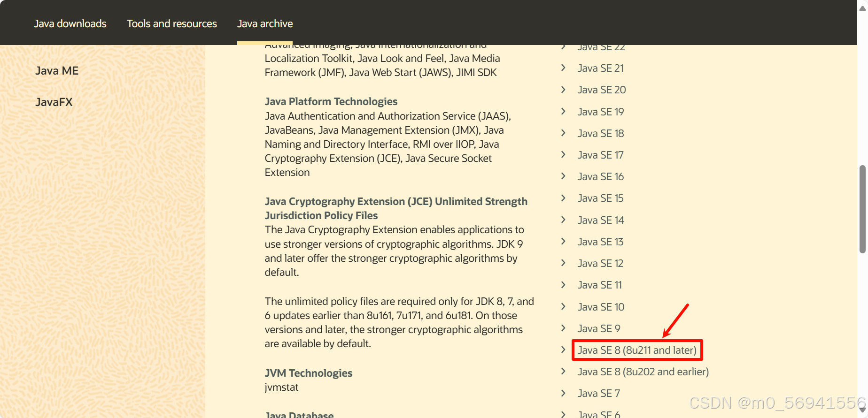Click the chevron beside Java SE 14
Image resolution: width=868 pixels, height=418 pixels.
pos(563,220)
